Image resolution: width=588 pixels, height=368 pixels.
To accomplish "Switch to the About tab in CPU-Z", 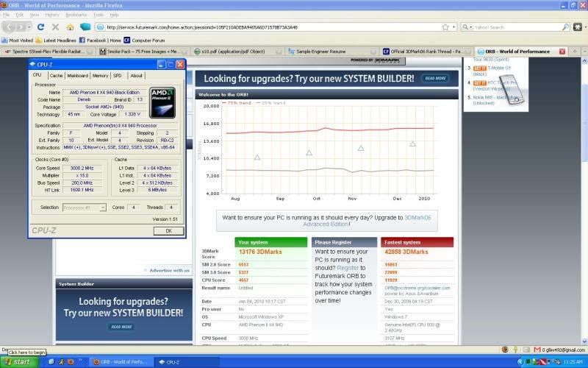I will click(x=136, y=76).
